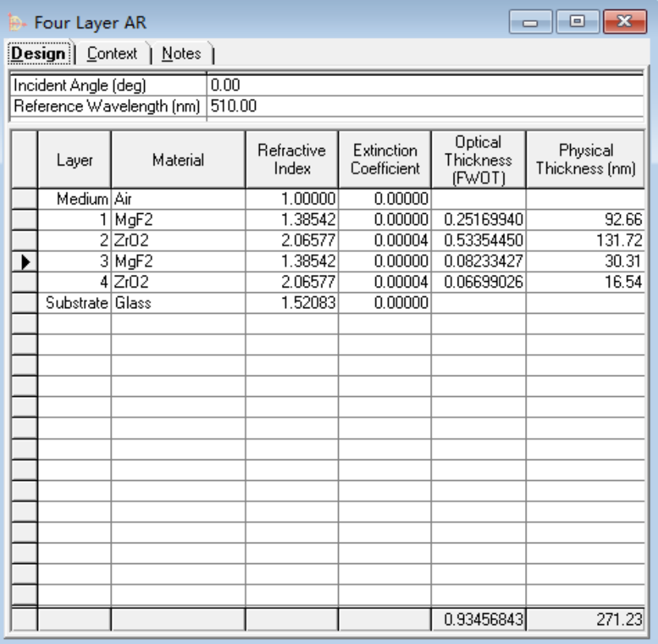Select the row header of layer 1
The width and height of the screenshot is (658, 644).
click(25, 219)
